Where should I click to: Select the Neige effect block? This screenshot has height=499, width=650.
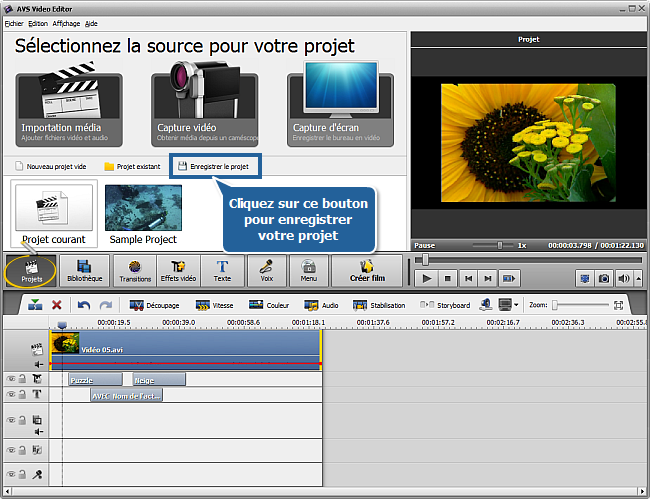tap(159, 380)
